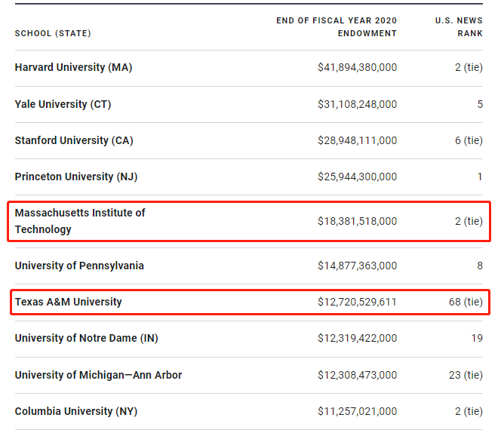The width and height of the screenshot is (504, 433).
Task: Open Stanford University (CA) entry
Action: click(x=74, y=140)
